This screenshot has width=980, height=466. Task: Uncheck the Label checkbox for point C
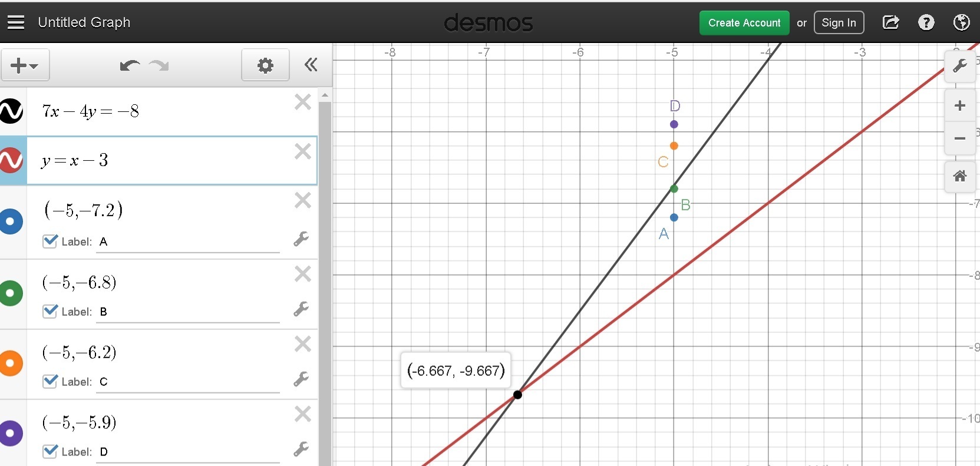point(51,381)
